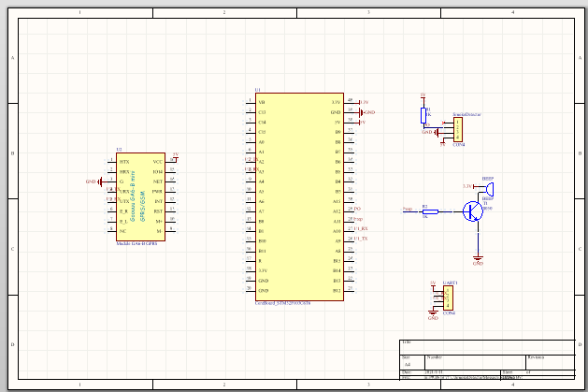Select the BEEP buzzer symbol
This screenshot has height=392, width=588.
point(490,189)
